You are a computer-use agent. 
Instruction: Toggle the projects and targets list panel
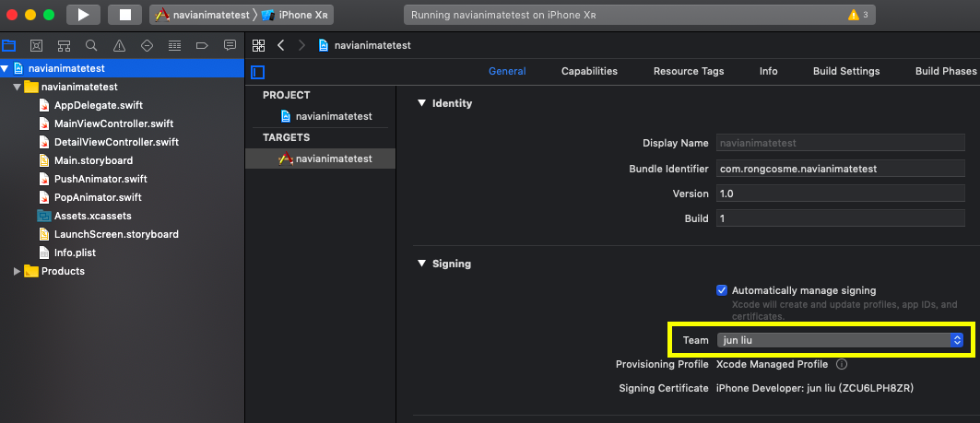(x=257, y=72)
